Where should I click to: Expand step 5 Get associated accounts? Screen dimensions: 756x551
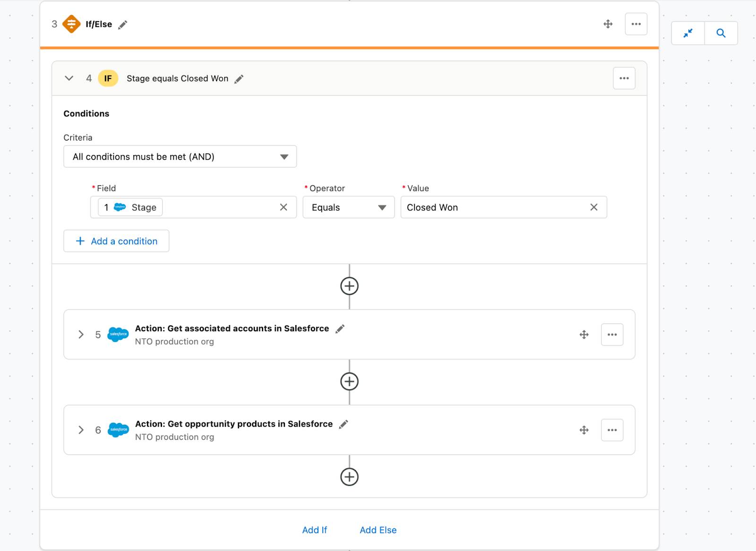pos(81,335)
